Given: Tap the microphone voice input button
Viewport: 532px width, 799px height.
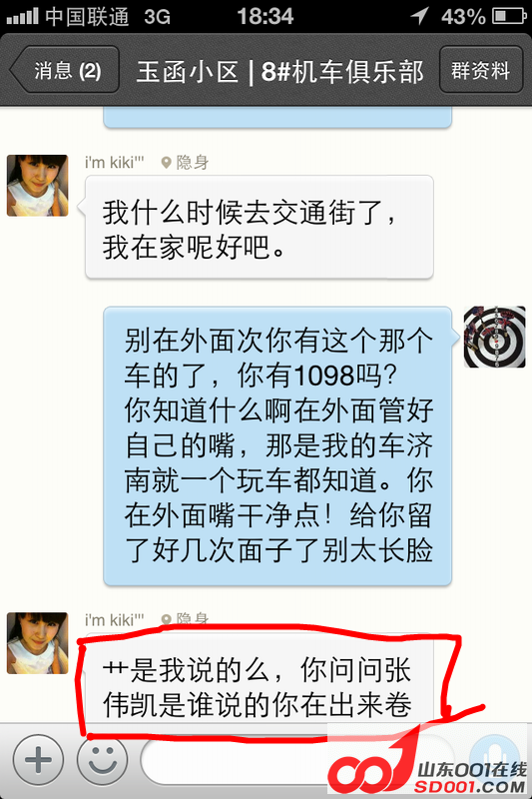Looking at the screenshot, I should click(x=494, y=758).
